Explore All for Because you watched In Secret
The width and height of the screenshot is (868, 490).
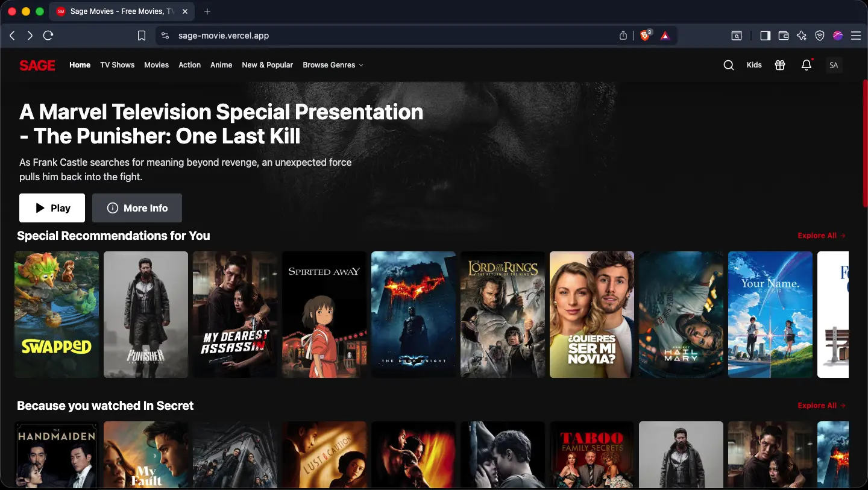click(x=822, y=406)
